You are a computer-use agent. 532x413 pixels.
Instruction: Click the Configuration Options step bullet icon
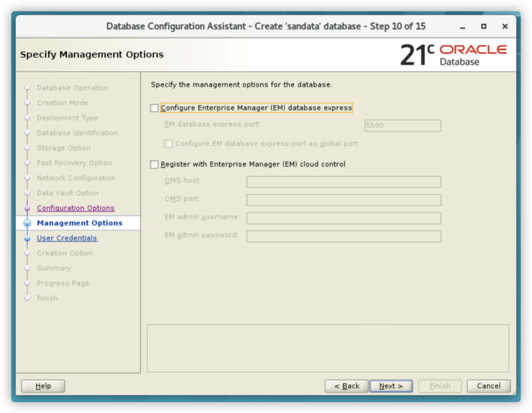click(28, 208)
